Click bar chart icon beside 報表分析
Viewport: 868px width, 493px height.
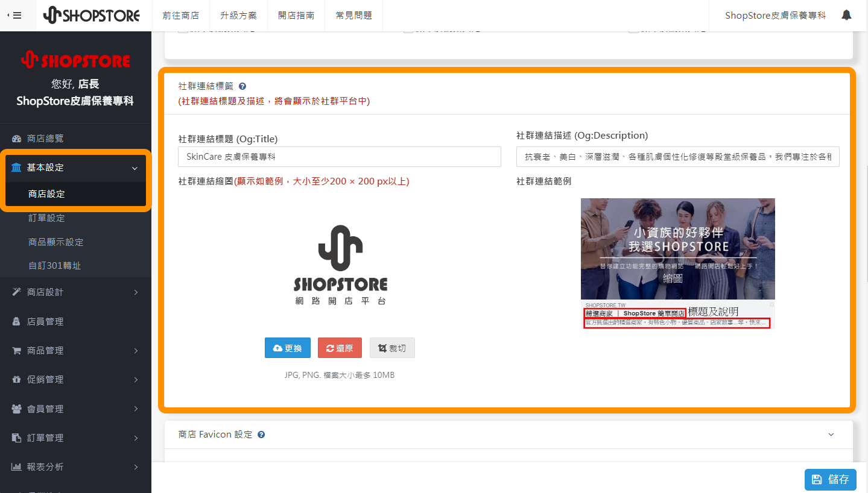click(x=16, y=467)
